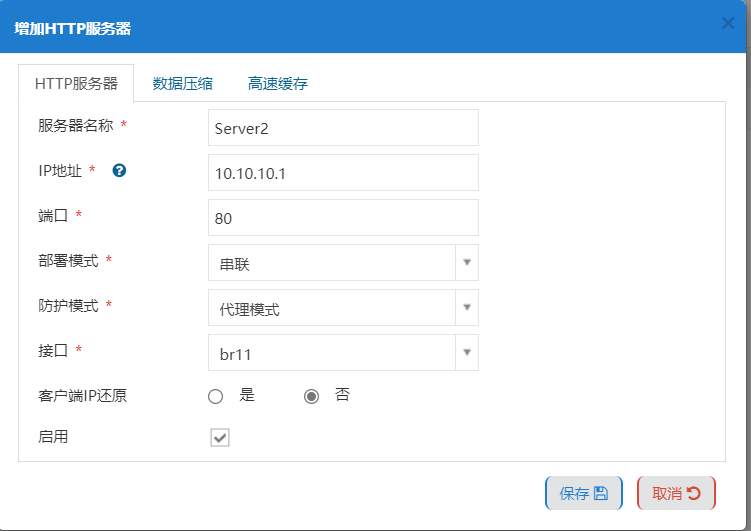
Task: Click the 客户端IP还原 label
Action: [82, 396]
